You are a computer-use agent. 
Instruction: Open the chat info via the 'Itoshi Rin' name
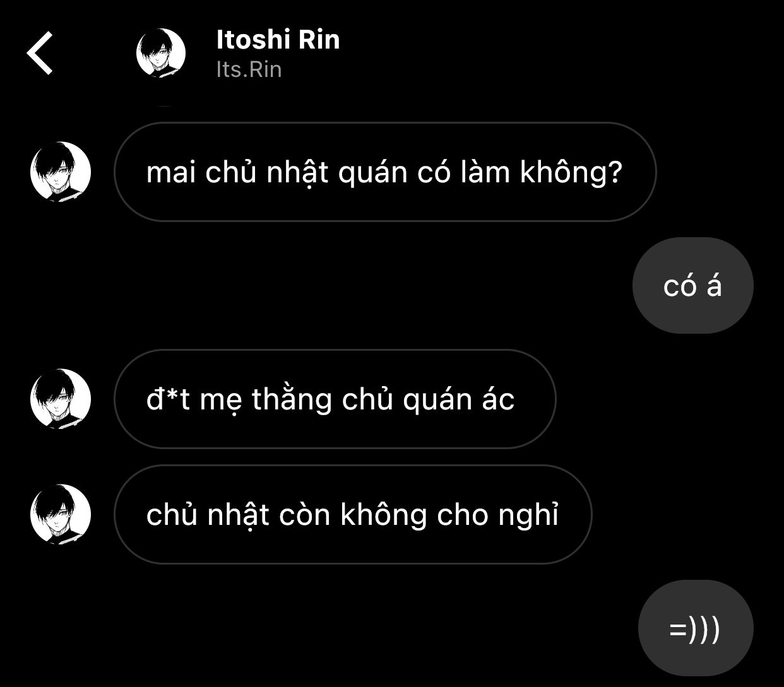(278, 39)
